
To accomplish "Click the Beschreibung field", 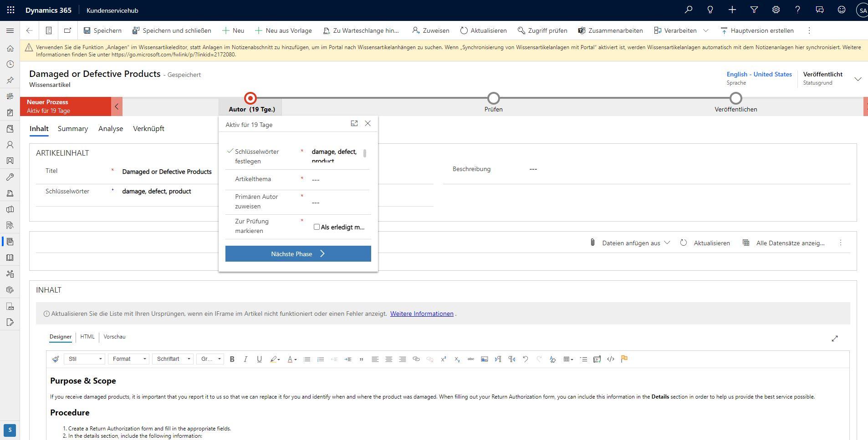I will coord(689,169).
